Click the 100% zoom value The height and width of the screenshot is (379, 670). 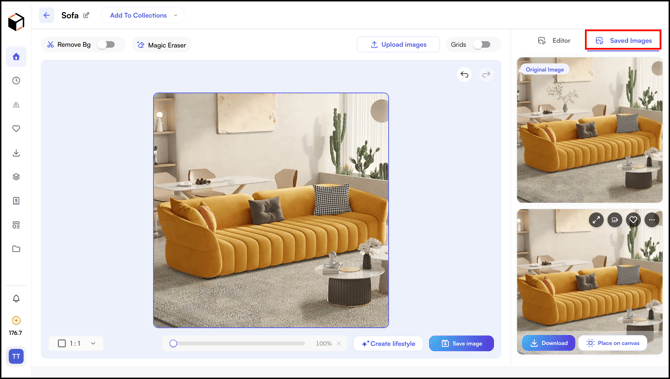coord(323,344)
